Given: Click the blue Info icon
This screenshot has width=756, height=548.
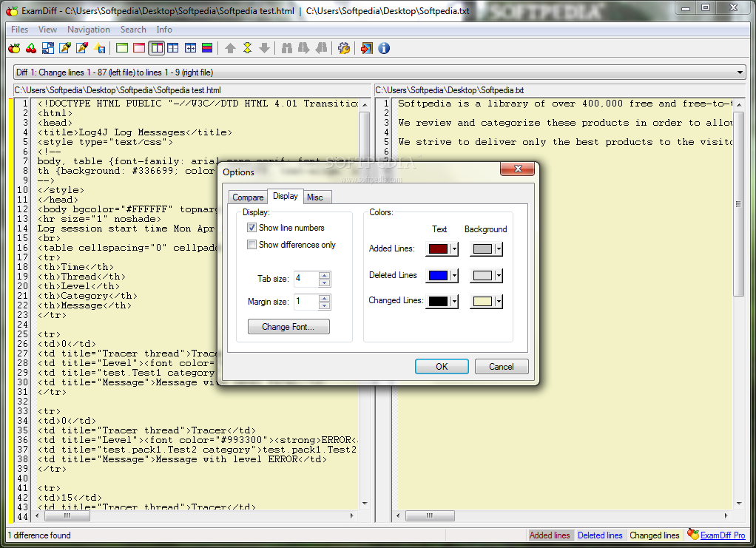Looking at the screenshot, I should pos(384,48).
